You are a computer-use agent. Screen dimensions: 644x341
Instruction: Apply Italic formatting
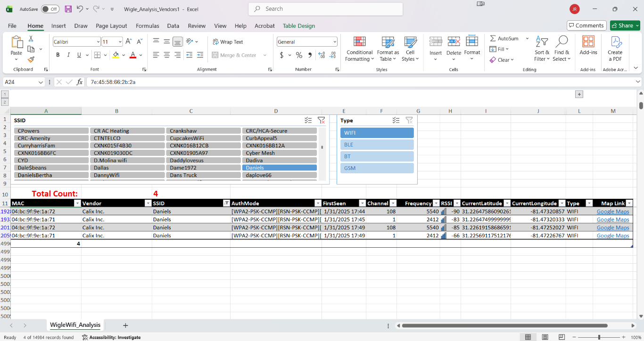pos(68,55)
